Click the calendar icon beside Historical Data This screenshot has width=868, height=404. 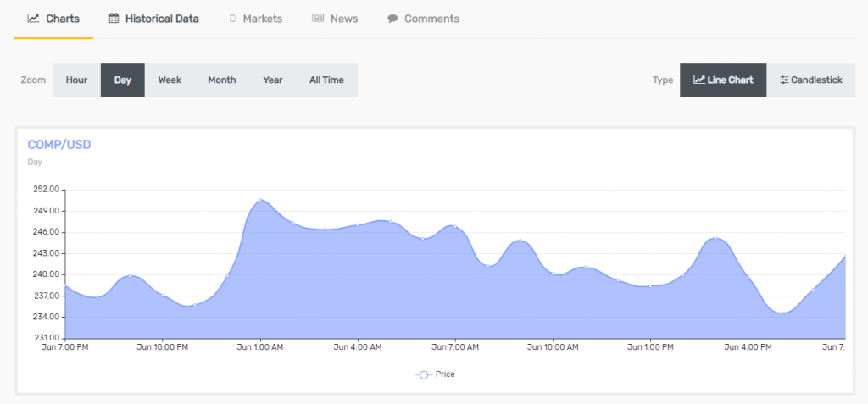[114, 19]
